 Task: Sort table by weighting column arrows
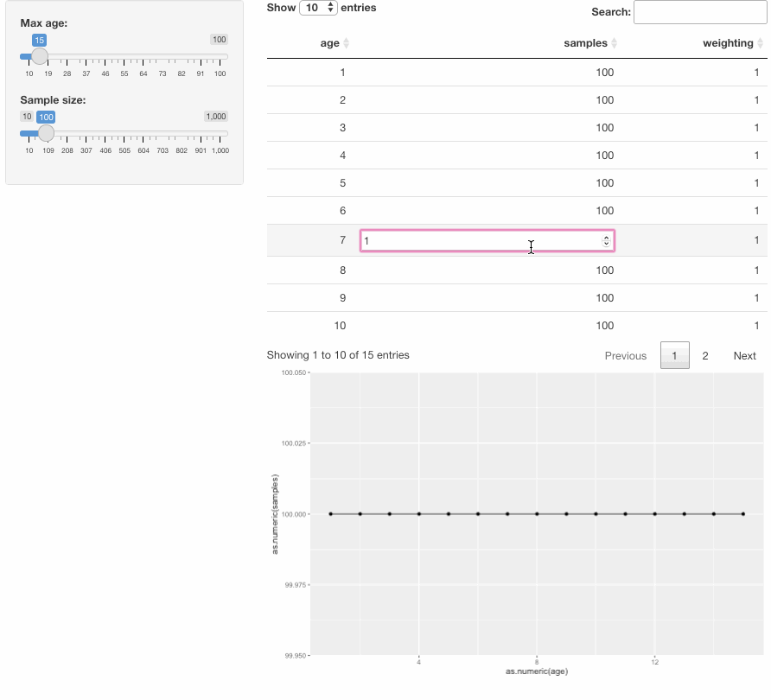[x=760, y=43]
